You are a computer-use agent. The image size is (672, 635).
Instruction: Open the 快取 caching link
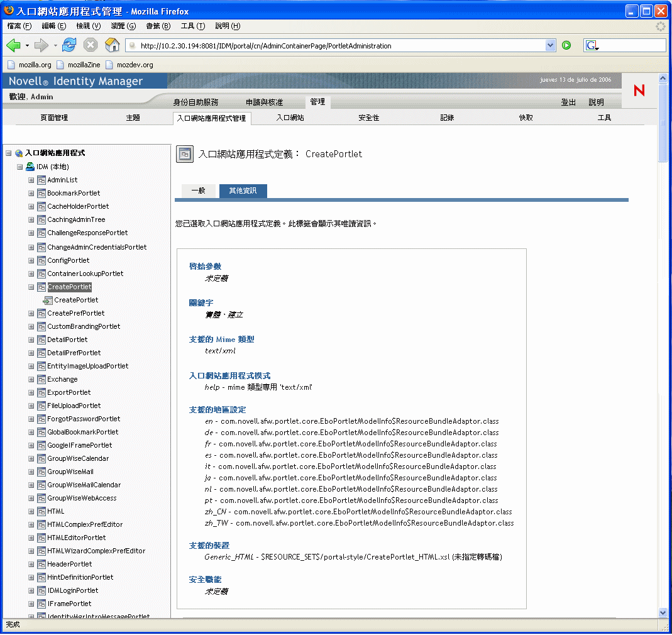(x=526, y=118)
